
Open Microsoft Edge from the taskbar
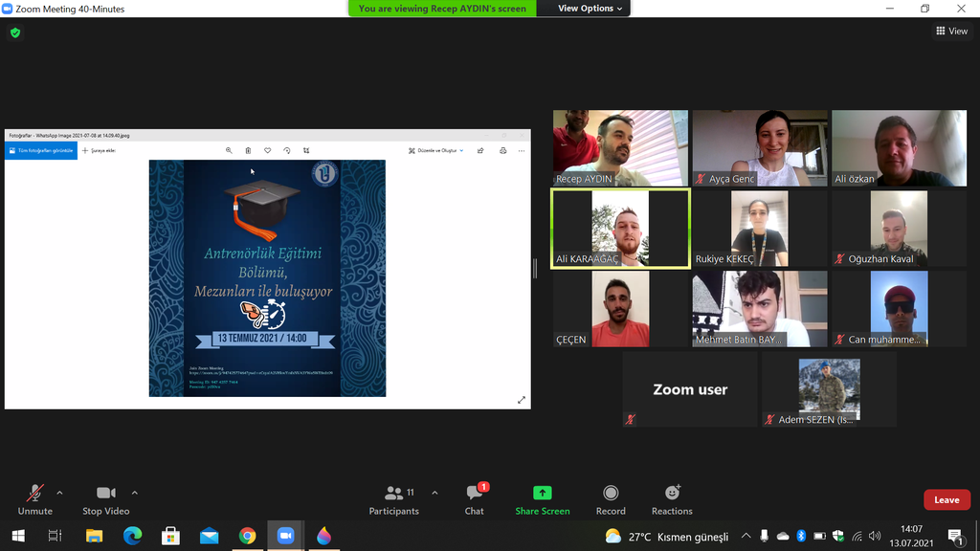pos(132,537)
